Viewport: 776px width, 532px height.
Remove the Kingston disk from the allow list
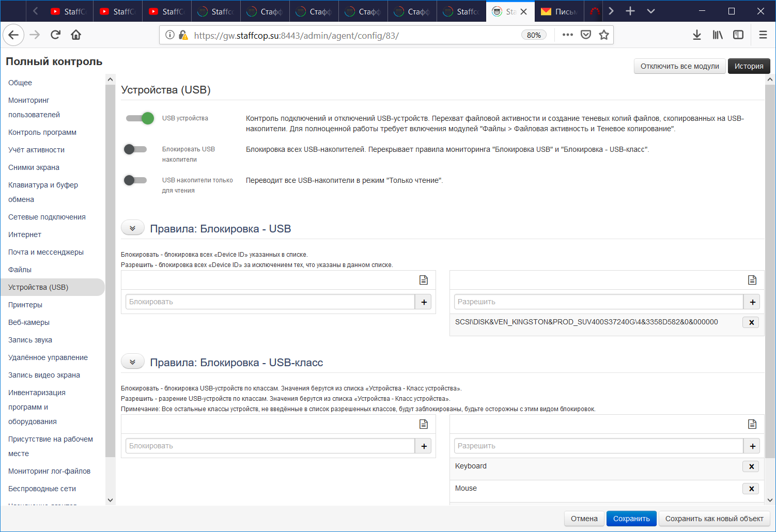click(x=751, y=322)
